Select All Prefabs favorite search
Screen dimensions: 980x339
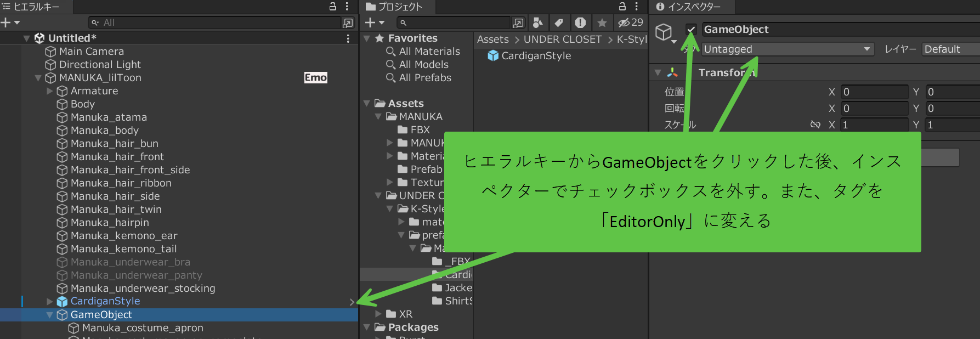[425, 78]
